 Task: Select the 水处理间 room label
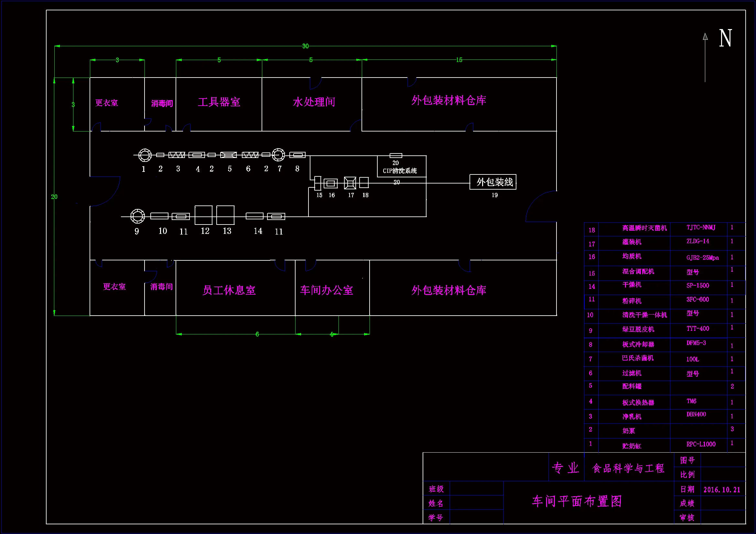click(x=314, y=102)
